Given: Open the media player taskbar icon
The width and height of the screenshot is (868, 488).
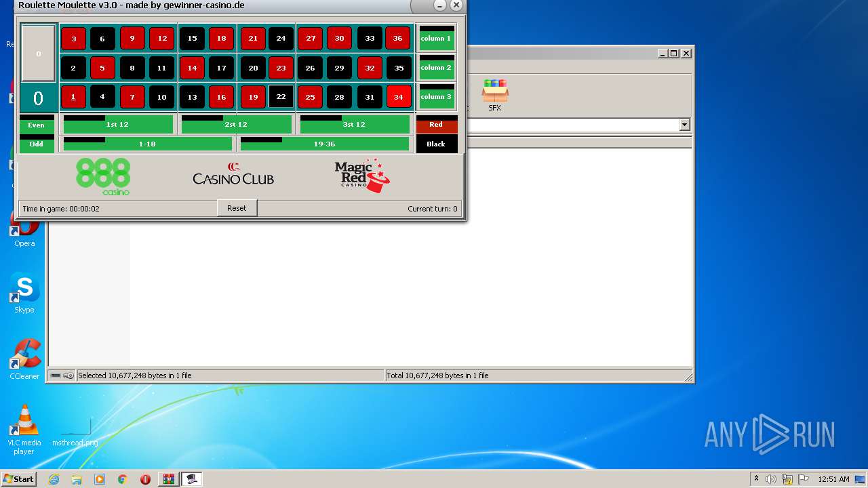Looking at the screenshot, I should click(x=100, y=479).
